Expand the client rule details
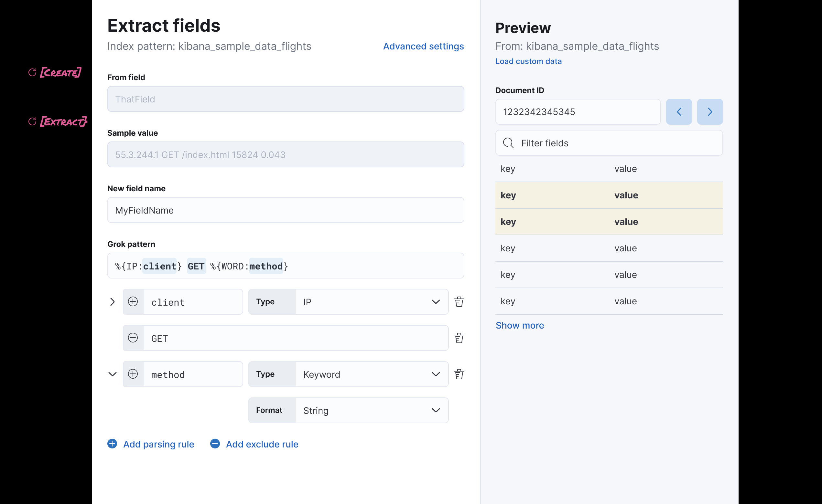The image size is (822, 504). click(x=112, y=301)
